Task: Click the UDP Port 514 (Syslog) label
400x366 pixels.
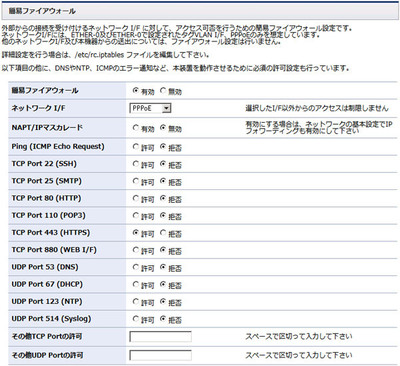Action: [x=51, y=319]
